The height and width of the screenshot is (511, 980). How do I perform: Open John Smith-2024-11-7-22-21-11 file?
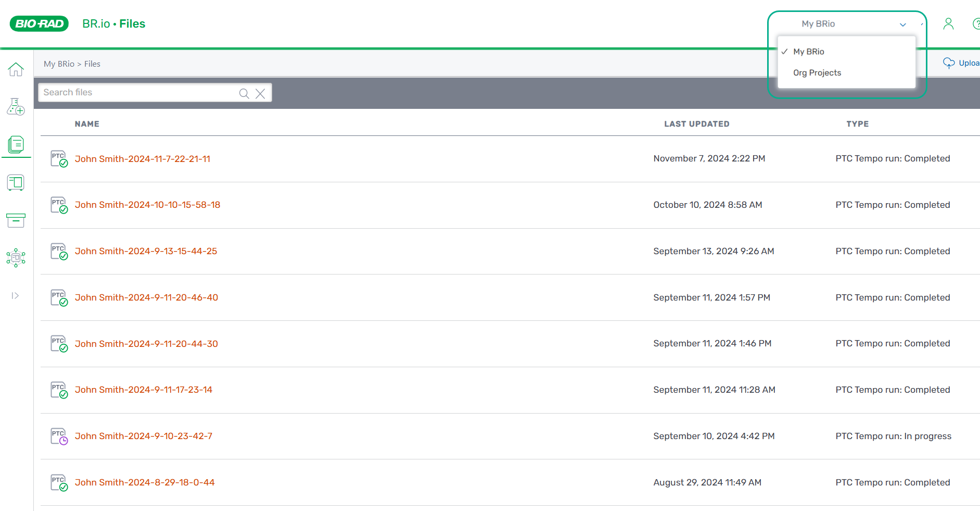[x=142, y=159]
